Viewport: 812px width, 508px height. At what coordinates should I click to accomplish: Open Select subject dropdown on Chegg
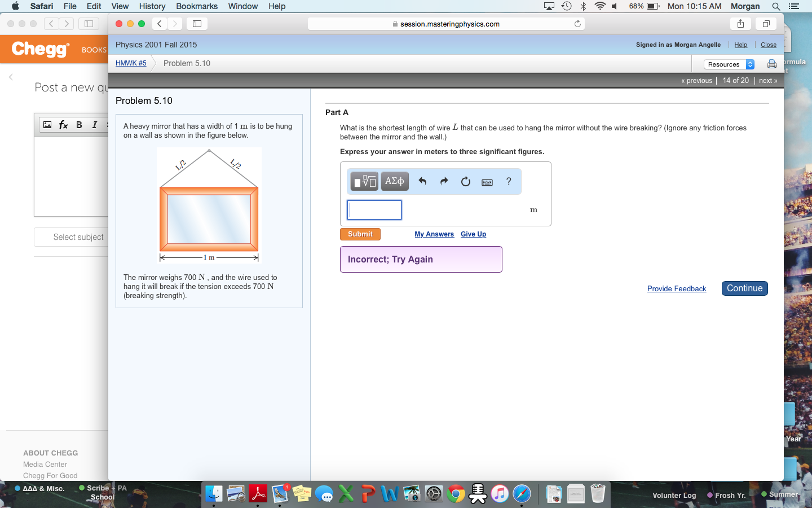(x=71, y=237)
